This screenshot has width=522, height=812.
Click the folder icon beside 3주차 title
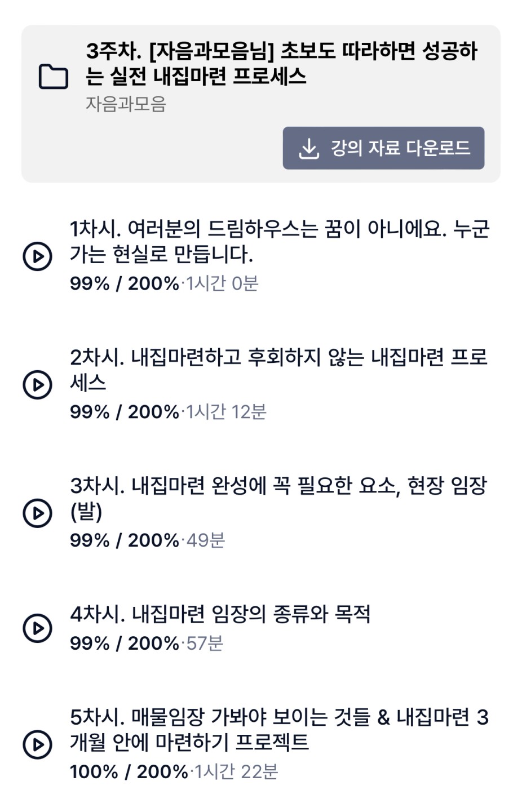[x=54, y=77]
